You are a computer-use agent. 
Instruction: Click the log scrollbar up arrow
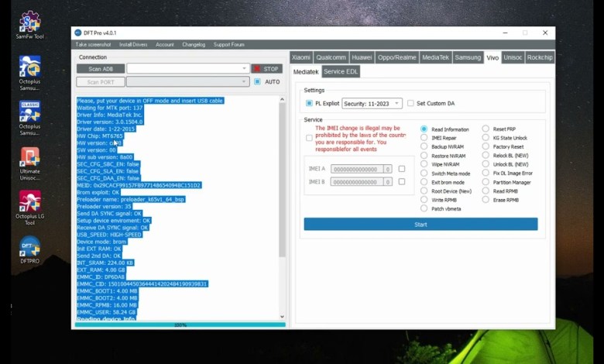point(282,99)
